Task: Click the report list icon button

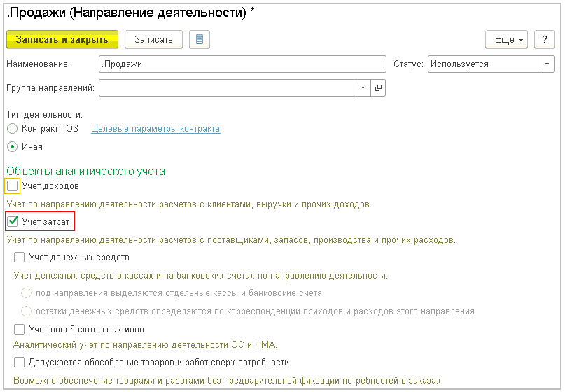Action: point(200,39)
